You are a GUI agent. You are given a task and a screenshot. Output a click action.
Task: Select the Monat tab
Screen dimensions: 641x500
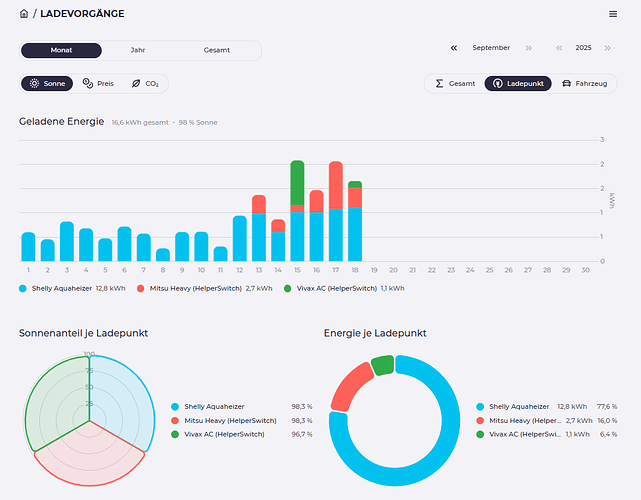[61, 50]
